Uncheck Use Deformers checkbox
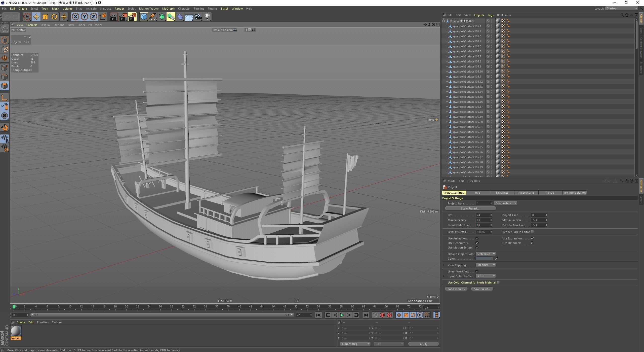 (532, 243)
